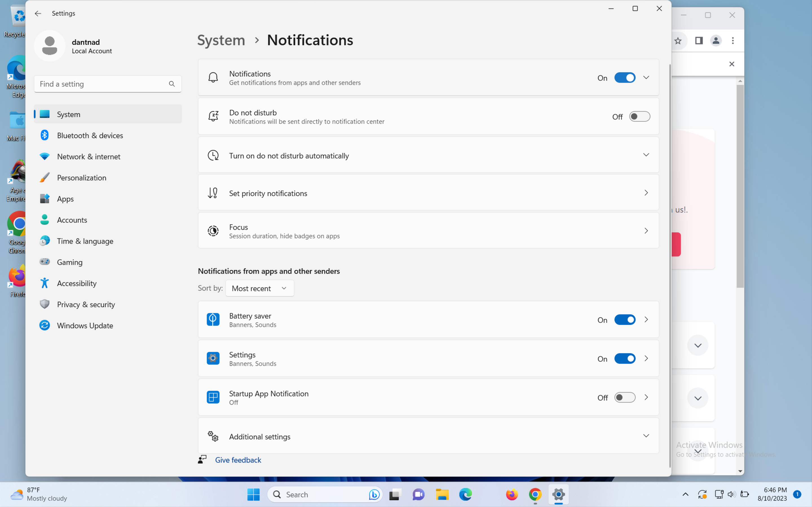
Task: Go to Accounts settings
Action: pos(72,220)
